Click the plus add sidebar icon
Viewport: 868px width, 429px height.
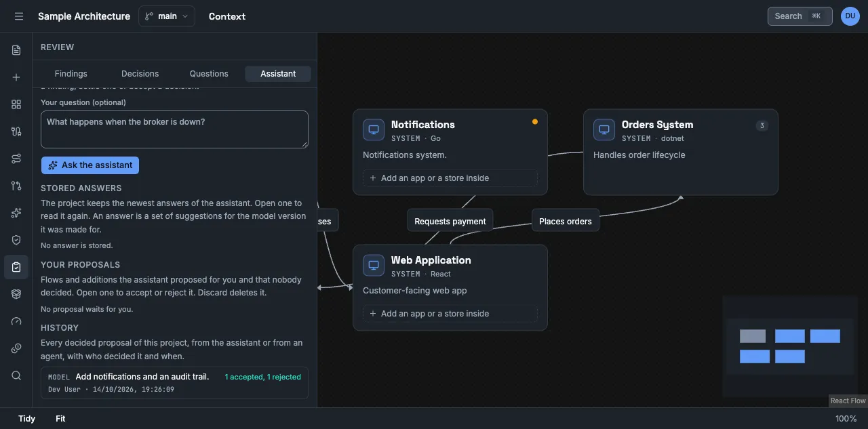(x=16, y=77)
